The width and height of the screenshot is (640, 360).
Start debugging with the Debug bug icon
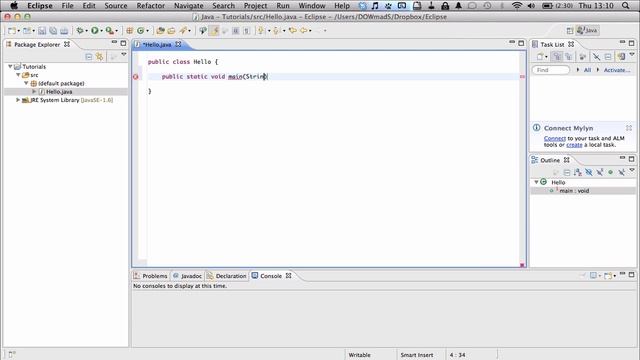tap(80, 31)
